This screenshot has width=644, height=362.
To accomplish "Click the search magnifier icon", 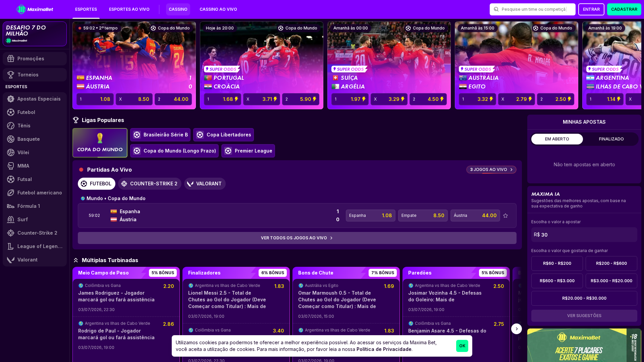I will [x=496, y=9].
